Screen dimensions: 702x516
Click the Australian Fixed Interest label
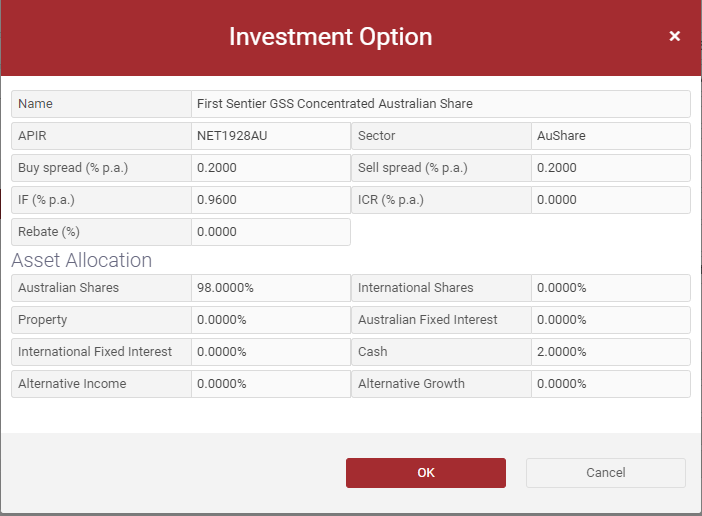tap(428, 320)
